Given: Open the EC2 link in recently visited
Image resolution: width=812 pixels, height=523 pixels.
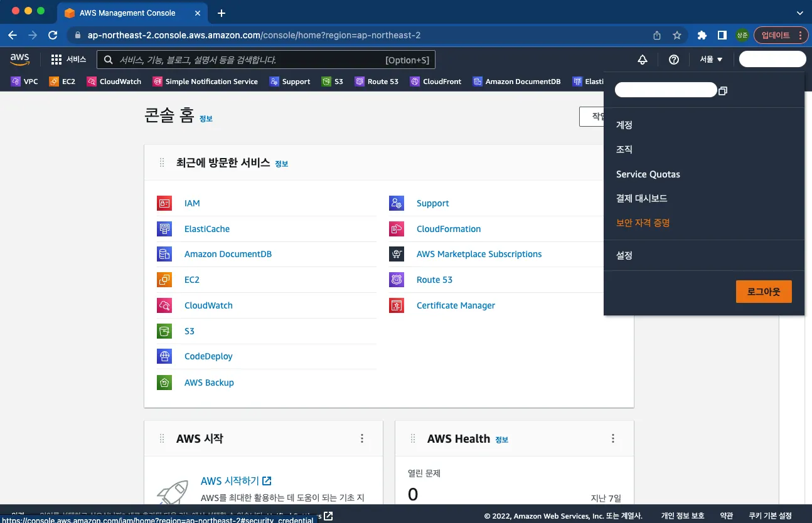Looking at the screenshot, I should pos(192,280).
